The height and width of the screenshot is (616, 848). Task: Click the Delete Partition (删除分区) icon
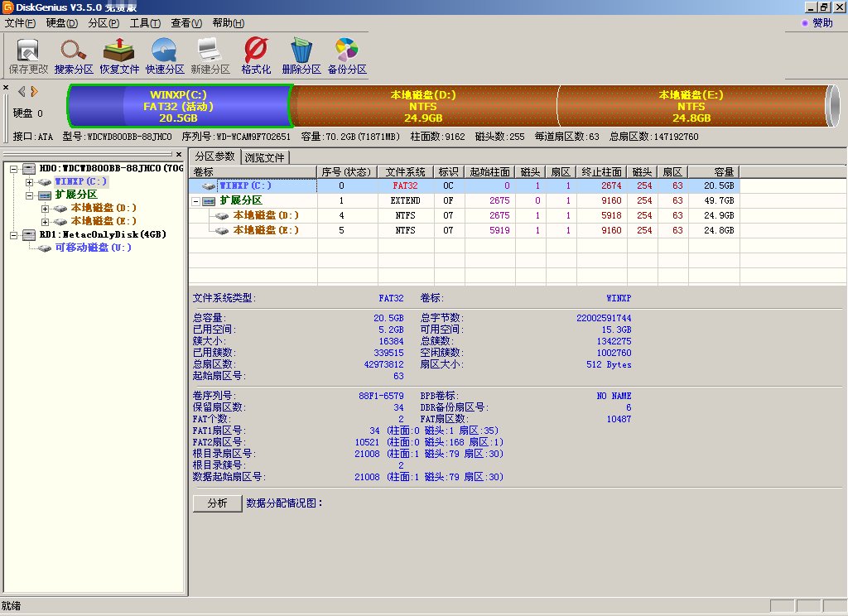point(301,56)
